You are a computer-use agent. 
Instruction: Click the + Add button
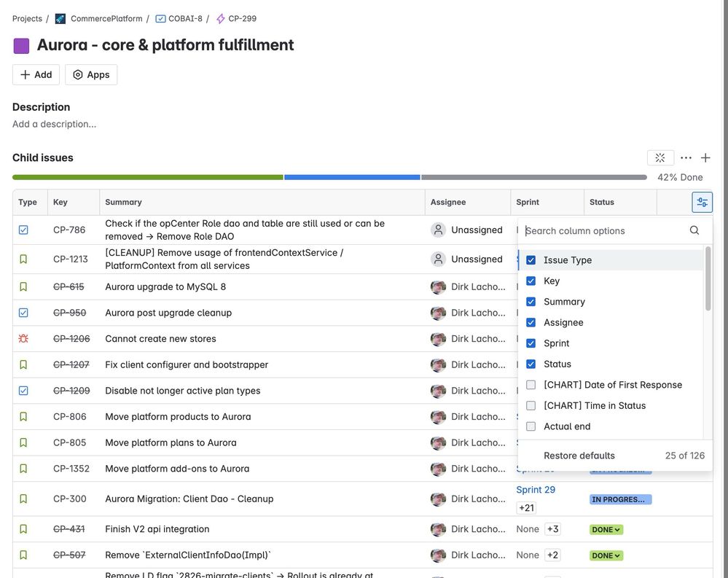tap(35, 74)
